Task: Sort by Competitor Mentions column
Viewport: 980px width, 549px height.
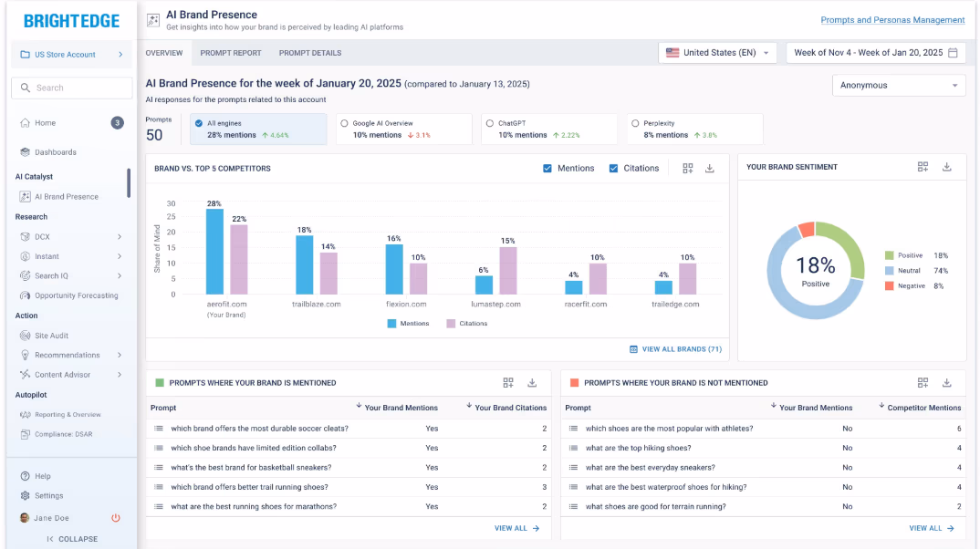Action: pos(920,408)
